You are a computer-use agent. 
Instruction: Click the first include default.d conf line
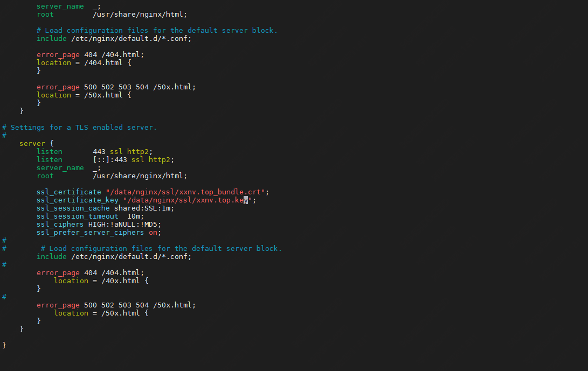click(114, 39)
